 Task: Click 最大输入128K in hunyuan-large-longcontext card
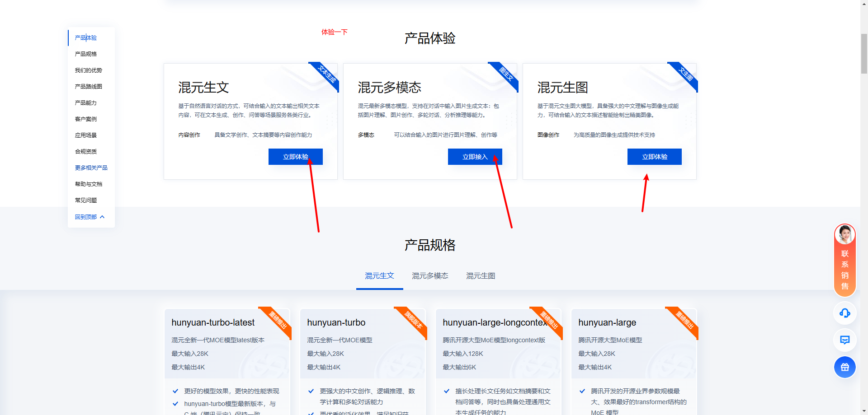point(463,354)
